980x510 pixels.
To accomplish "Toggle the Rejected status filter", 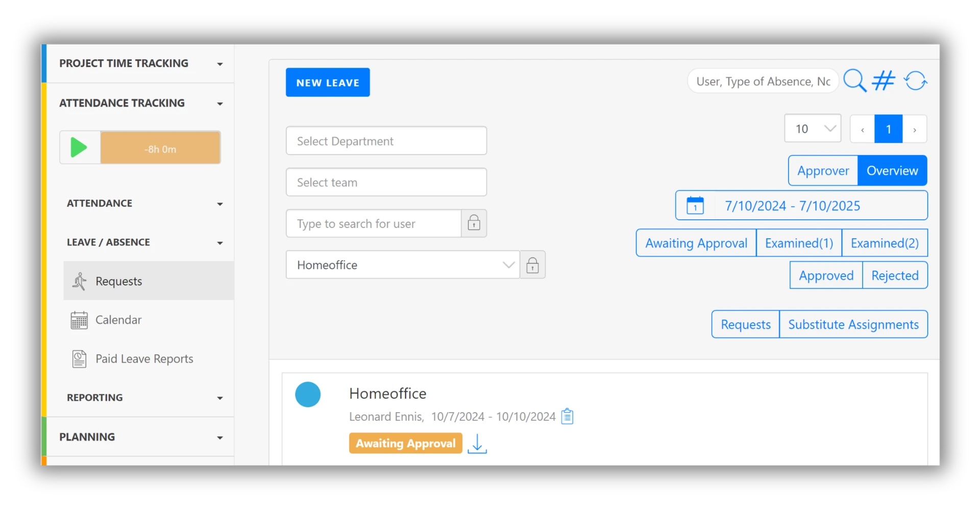I will coord(895,275).
